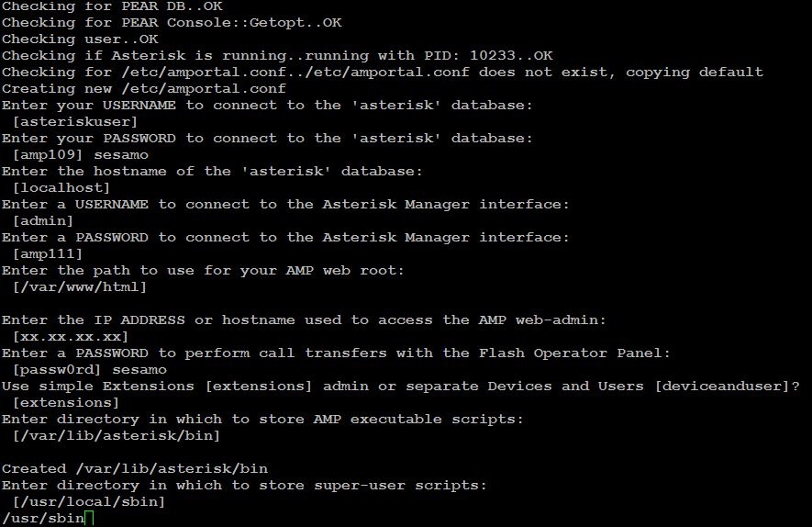Viewport: 812px width, 527px height.
Task: Click the [passw0rd] default value
Action: pos(52,370)
